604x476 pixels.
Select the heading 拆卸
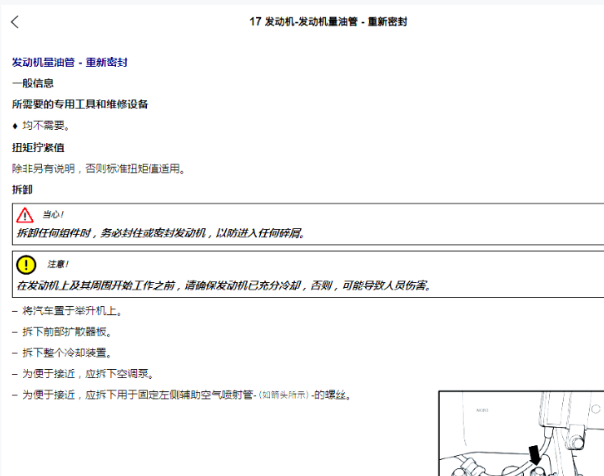coord(22,189)
